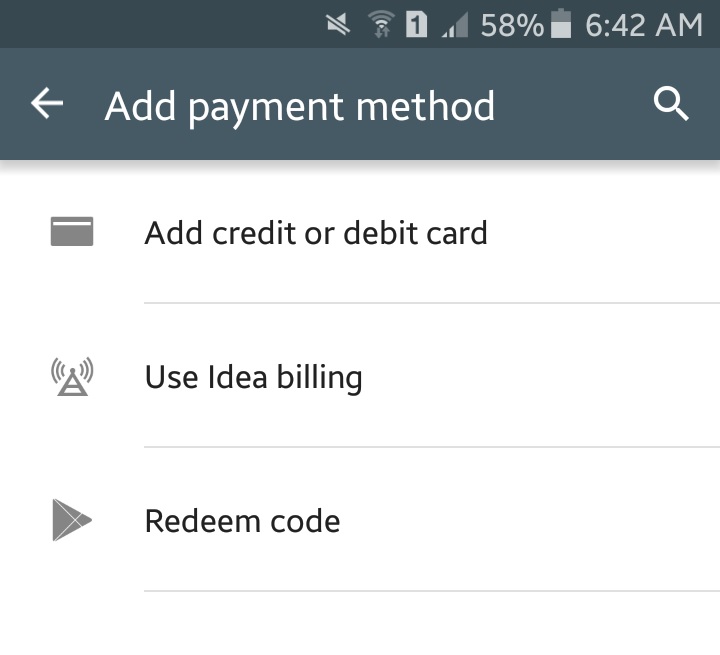Tap the cellular signal strength icon

(x=455, y=25)
